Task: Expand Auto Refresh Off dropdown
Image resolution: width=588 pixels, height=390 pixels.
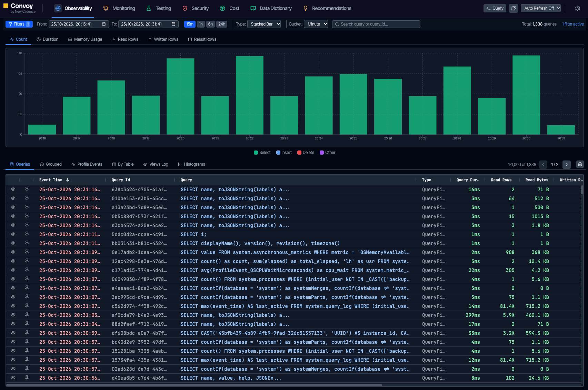Action: tap(541, 8)
